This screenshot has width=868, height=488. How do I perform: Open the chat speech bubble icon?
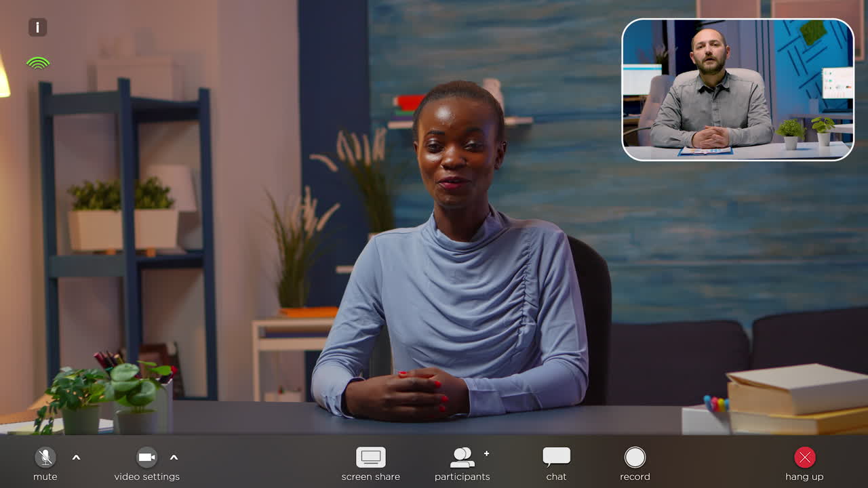(x=556, y=457)
